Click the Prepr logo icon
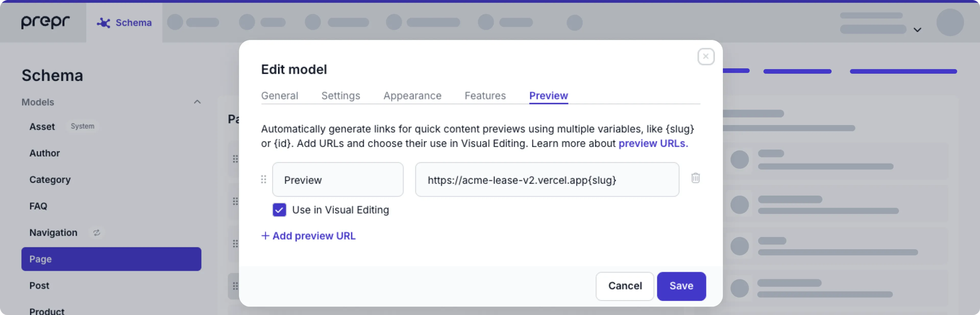This screenshot has width=980, height=315. pyautogui.click(x=44, y=22)
